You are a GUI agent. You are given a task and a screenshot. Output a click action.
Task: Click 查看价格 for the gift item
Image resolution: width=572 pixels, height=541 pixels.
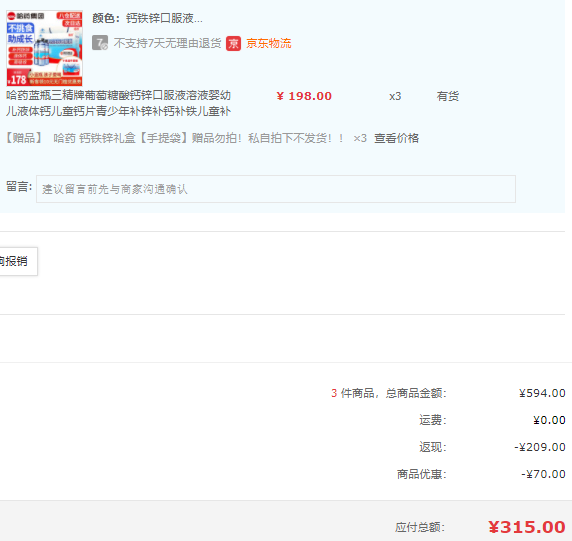[x=397, y=138]
